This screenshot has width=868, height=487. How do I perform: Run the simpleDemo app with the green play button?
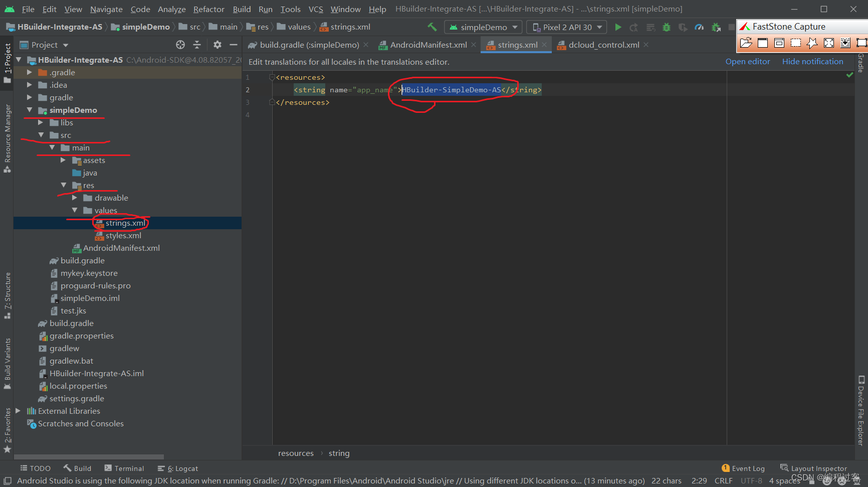[618, 27]
